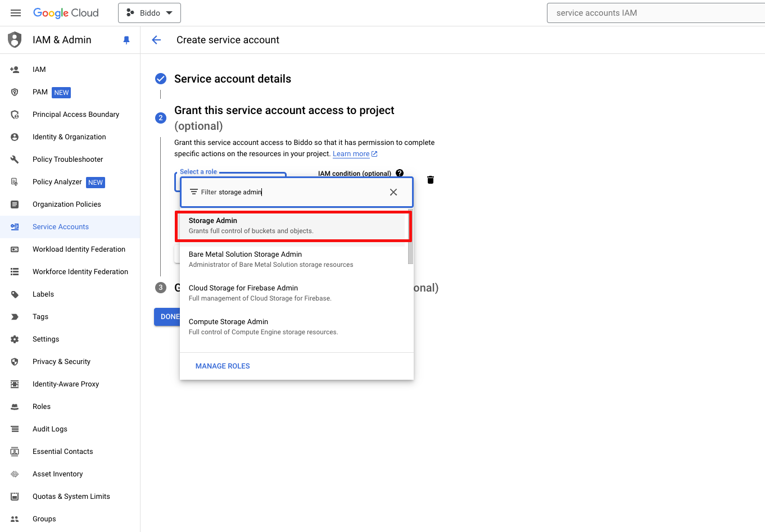Click the Policy Analyzer document icon
Screen dimensions: 765x532
[x=15, y=182]
